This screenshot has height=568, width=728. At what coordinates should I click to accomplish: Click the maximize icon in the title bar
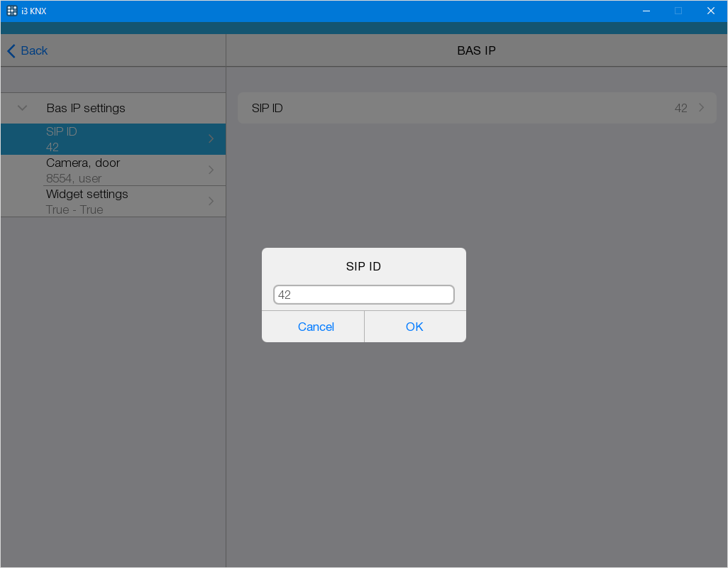[x=678, y=11]
